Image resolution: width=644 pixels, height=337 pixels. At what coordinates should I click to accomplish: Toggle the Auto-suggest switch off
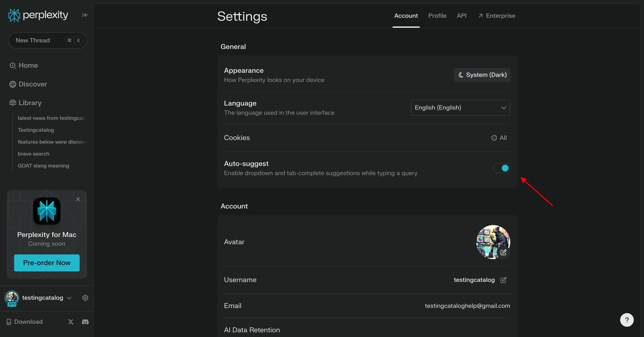502,168
